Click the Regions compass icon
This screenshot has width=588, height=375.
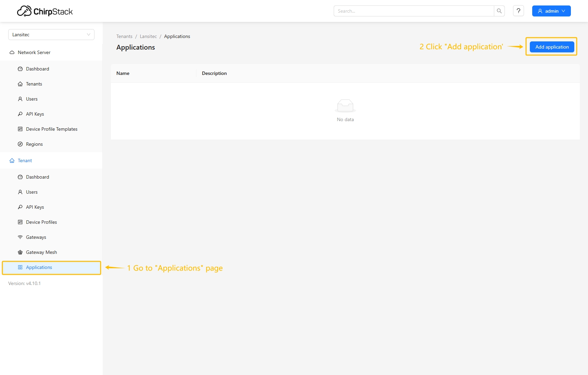(x=20, y=144)
